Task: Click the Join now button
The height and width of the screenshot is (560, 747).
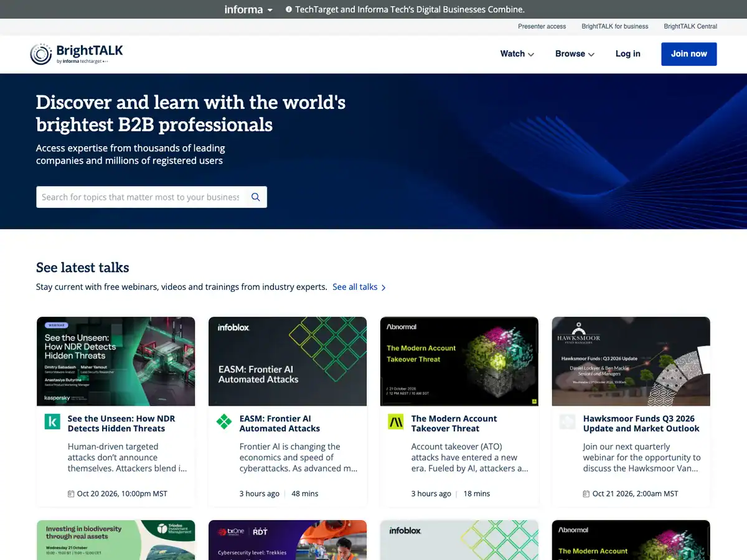Action: [689, 54]
